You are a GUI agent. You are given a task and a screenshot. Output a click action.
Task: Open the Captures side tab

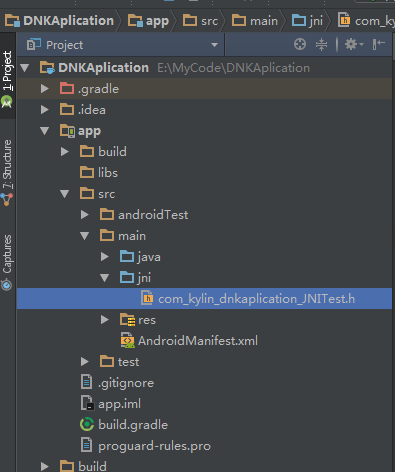pyautogui.click(x=7, y=254)
